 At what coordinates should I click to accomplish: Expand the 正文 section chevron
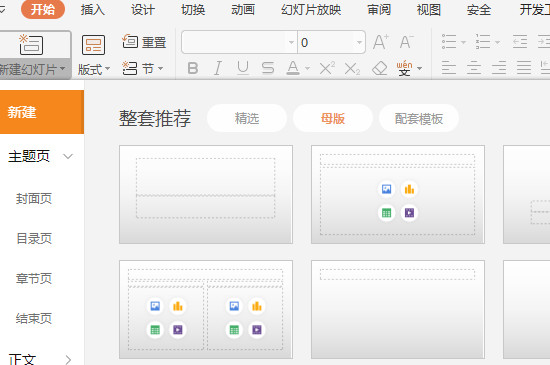point(68,359)
